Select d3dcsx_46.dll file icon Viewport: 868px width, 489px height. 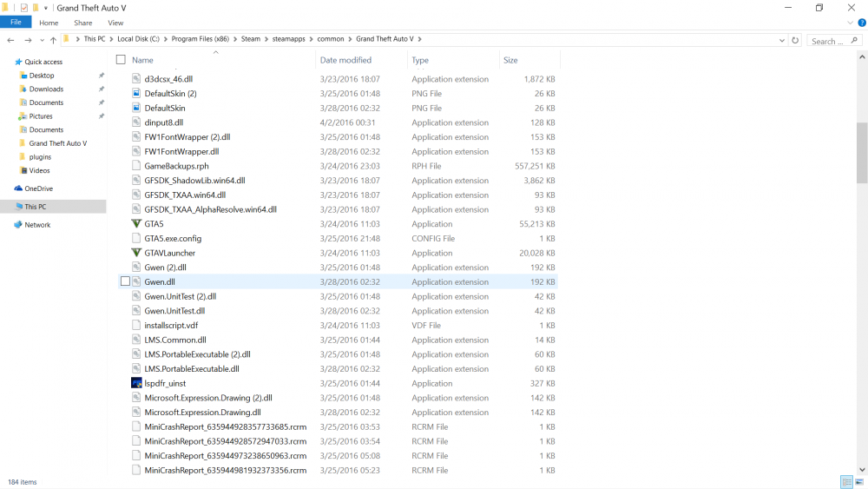click(x=136, y=79)
